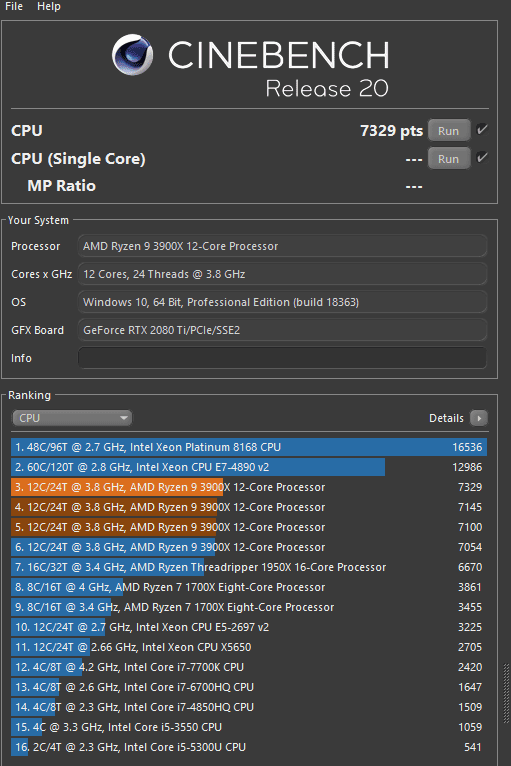The image size is (511, 766).
Task: Click the Details arrow icon in Ranking
Action: [x=479, y=418]
